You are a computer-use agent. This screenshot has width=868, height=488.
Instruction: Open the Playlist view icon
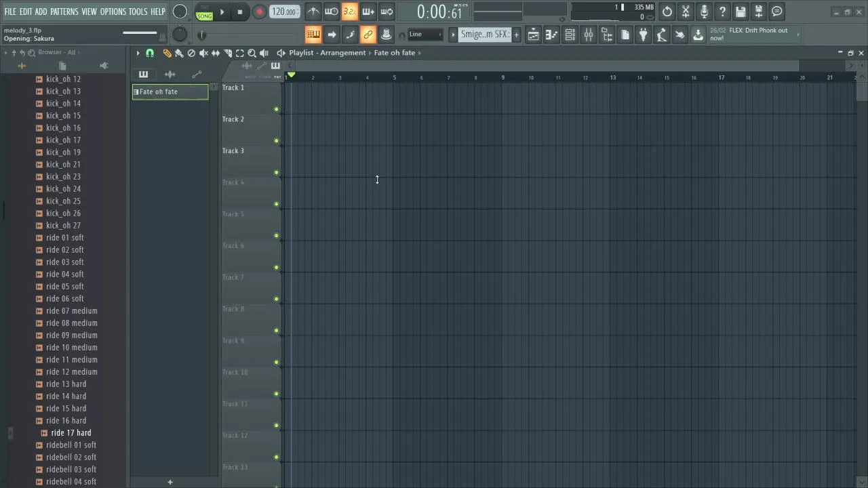(534, 35)
